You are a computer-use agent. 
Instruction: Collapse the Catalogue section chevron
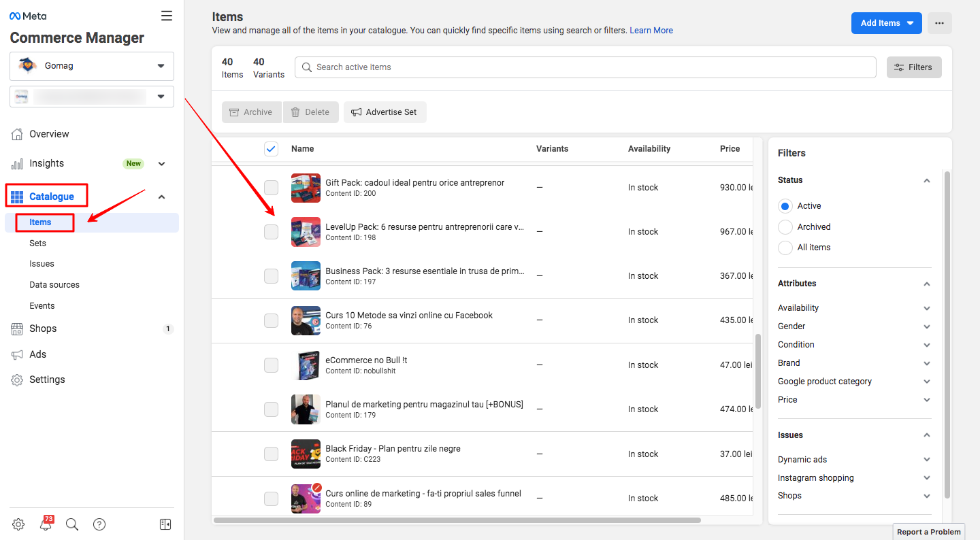161,197
